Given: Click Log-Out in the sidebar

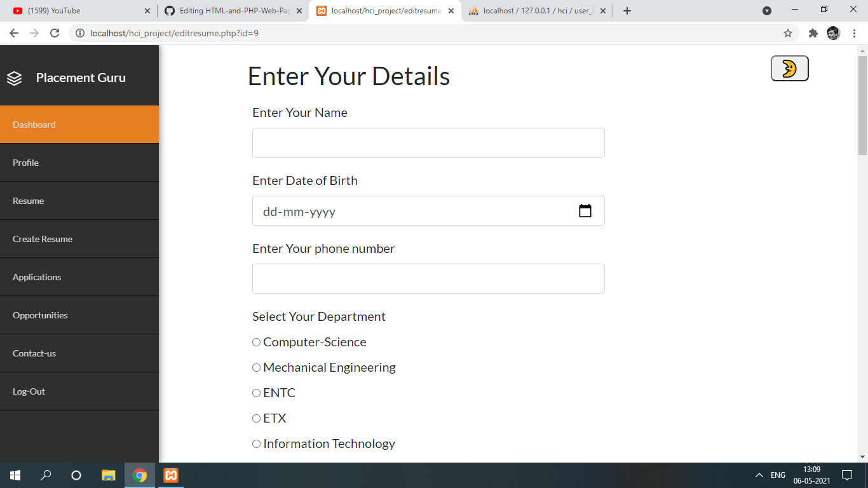Looking at the screenshot, I should click(29, 391).
